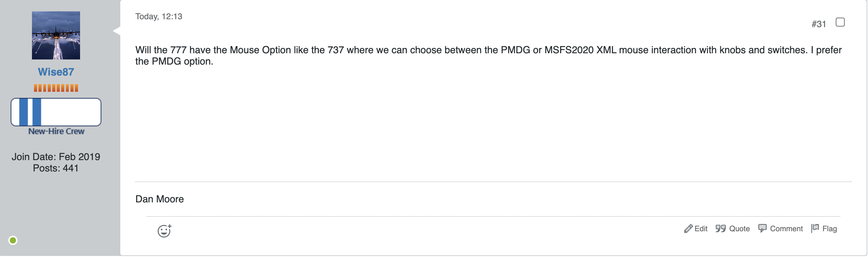The image size is (868, 257).
Task: Click the green online status indicator
Action: (x=13, y=241)
